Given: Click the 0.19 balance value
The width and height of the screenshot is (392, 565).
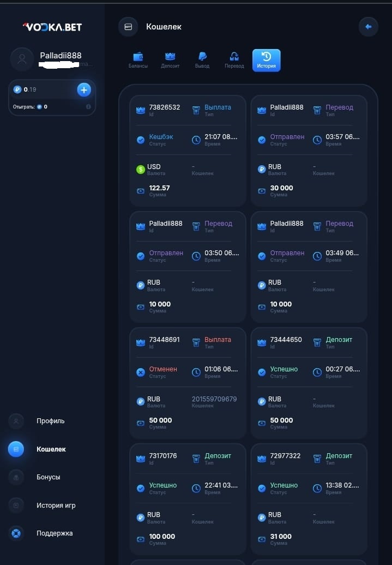Looking at the screenshot, I should 30,89.
